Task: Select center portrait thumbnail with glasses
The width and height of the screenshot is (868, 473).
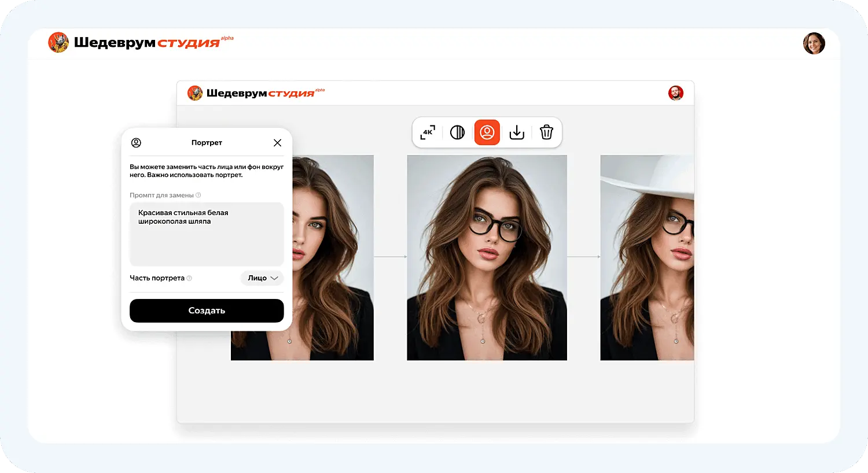Action: 487,257
